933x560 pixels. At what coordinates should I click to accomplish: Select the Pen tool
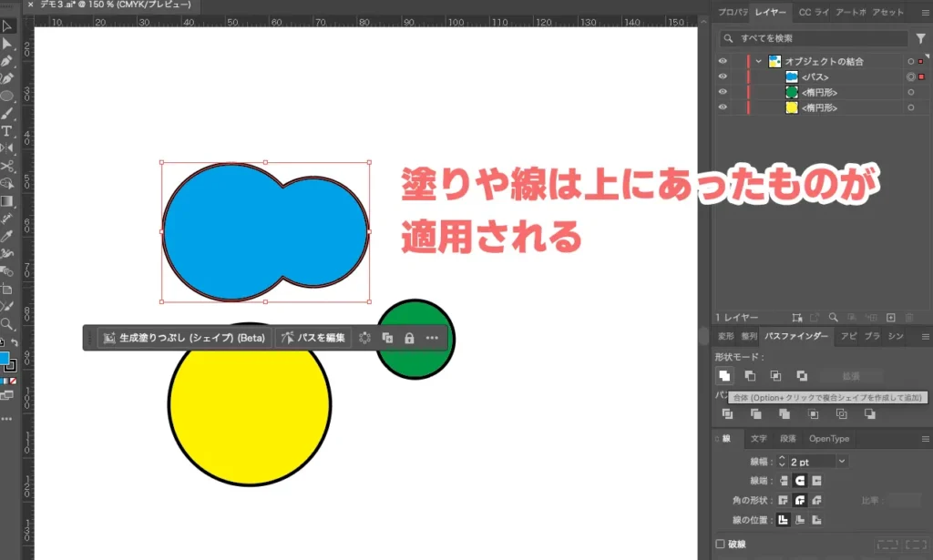click(x=7, y=59)
